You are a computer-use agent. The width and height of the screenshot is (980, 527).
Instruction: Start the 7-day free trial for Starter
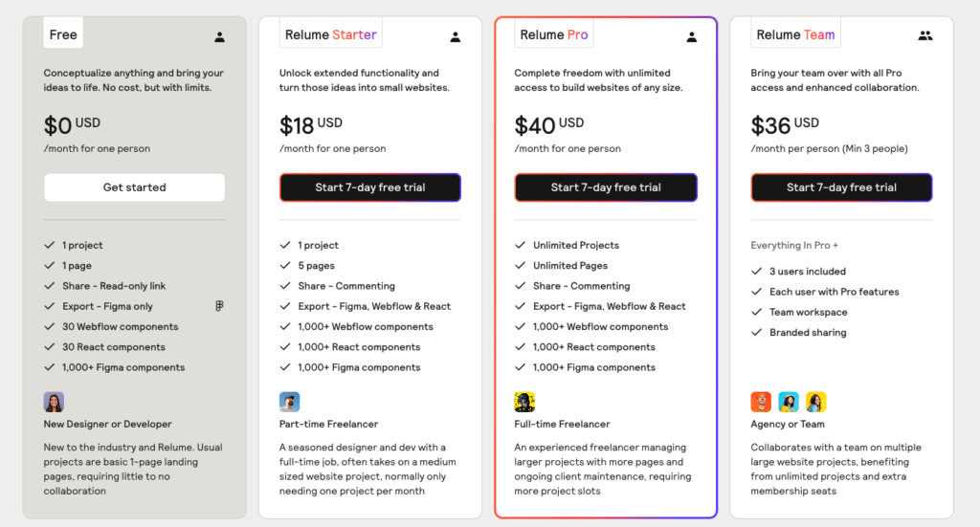tap(370, 187)
